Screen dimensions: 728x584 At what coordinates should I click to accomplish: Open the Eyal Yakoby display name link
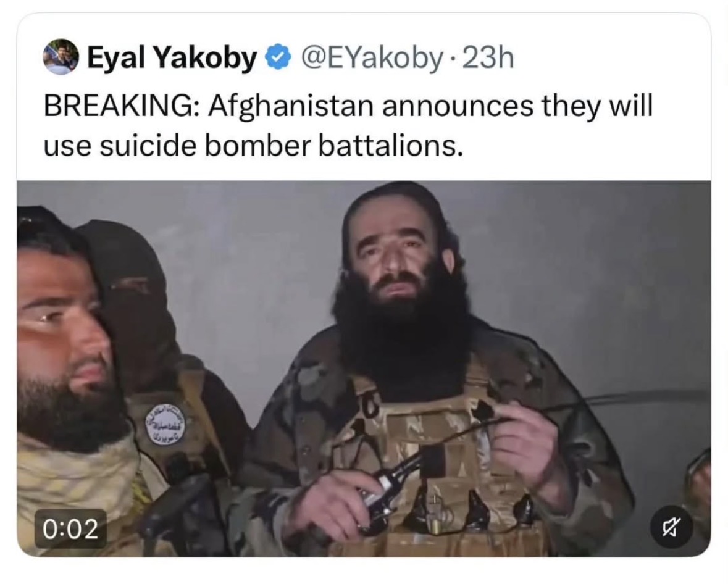172,57
